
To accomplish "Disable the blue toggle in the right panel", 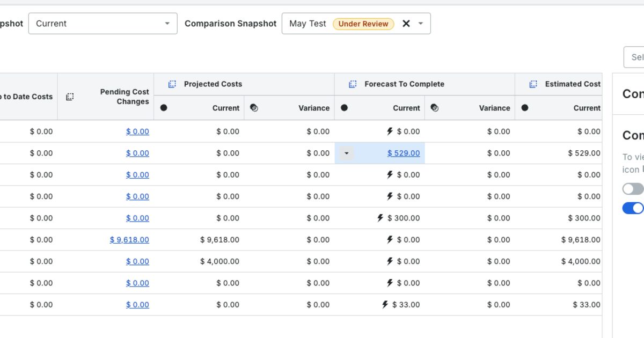I will pyautogui.click(x=633, y=208).
